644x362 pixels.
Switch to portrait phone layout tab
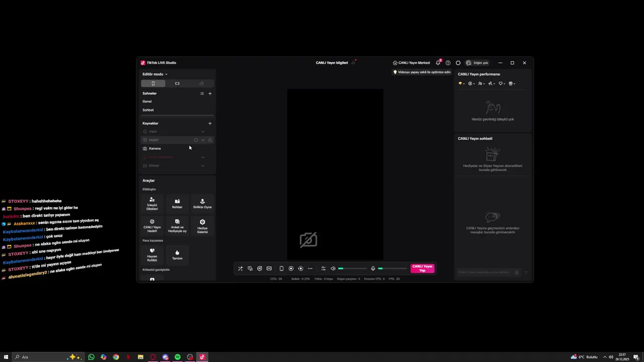153,83
